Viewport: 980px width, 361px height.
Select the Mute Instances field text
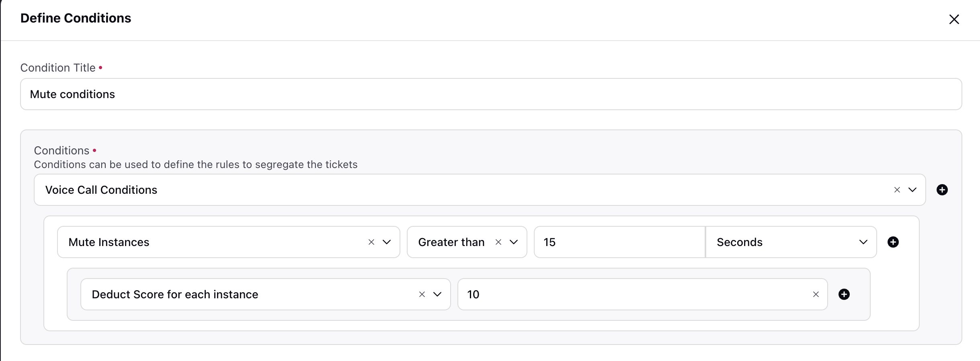click(x=109, y=242)
